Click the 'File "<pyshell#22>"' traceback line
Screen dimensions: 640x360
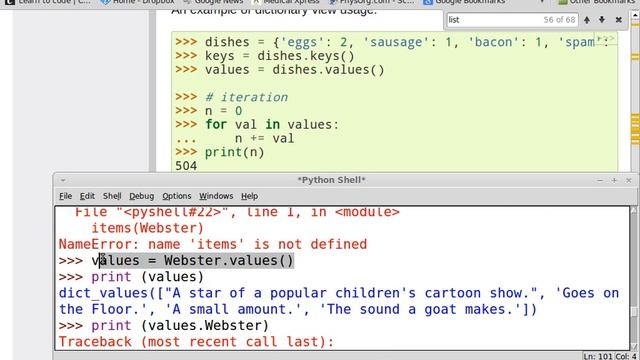(x=237, y=212)
